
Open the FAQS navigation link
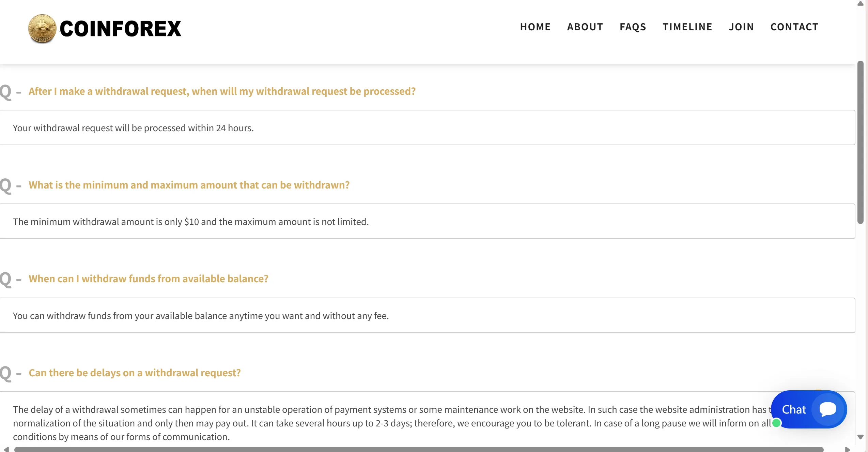click(x=633, y=27)
